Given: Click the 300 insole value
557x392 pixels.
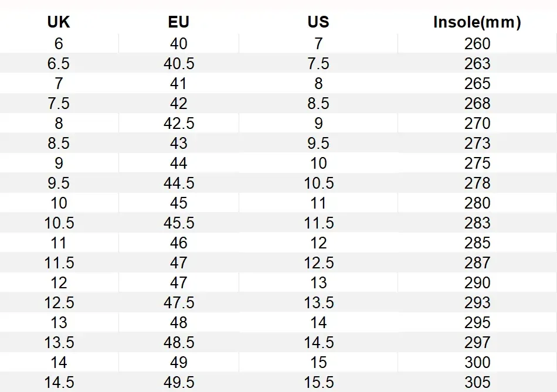Looking at the screenshot, I should pyautogui.click(x=477, y=362).
